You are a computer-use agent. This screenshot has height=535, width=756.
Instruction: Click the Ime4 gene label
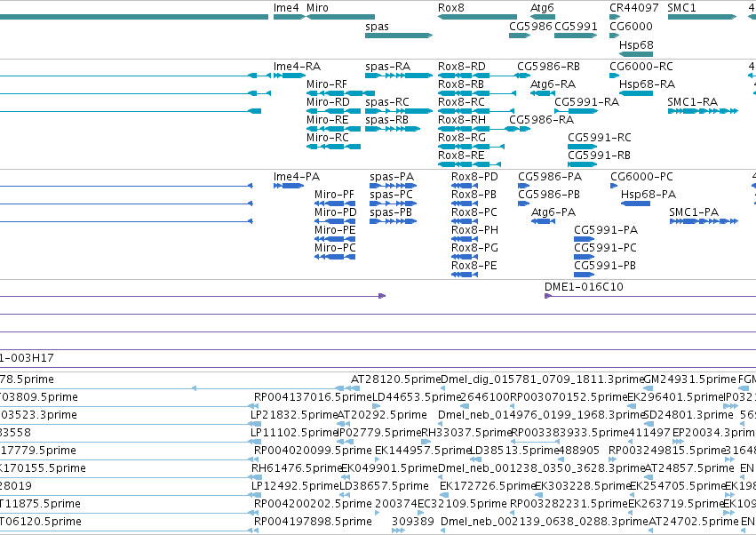286,8
